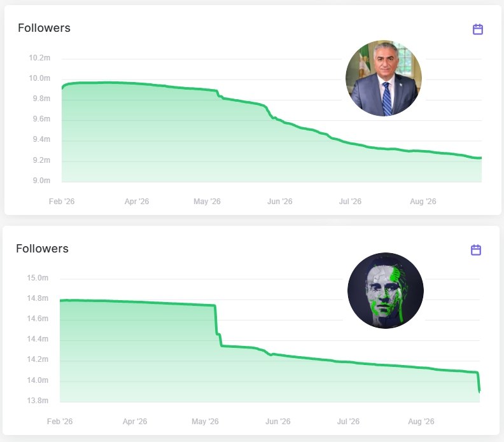Select May '26 label on bottom chart axis

pyautogui.click(x=205, y=422)
